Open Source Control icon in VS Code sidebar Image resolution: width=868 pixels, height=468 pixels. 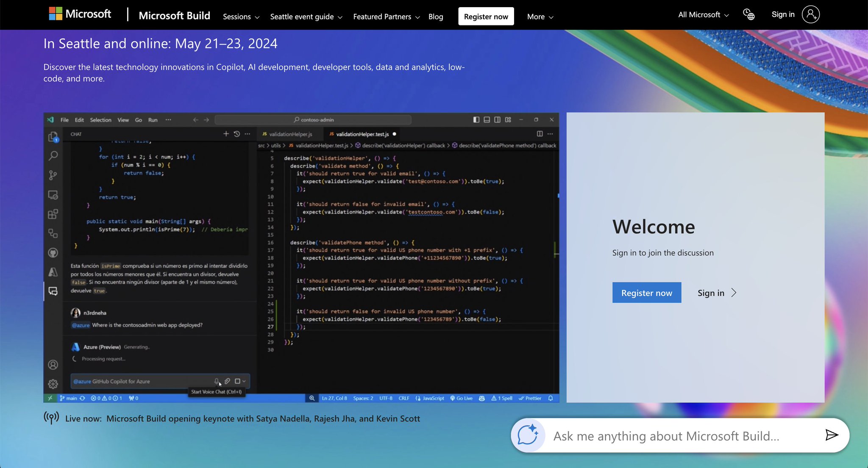(x=53, y=175)
